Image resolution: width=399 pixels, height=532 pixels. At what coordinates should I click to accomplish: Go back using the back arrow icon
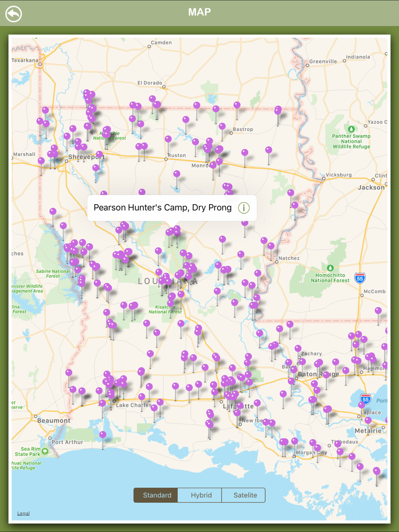click(14, 14)
